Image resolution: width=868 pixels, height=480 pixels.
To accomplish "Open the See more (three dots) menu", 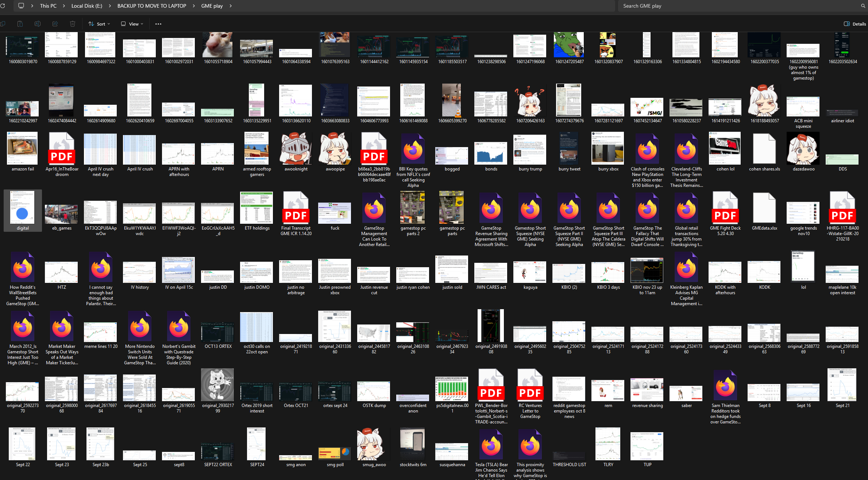I will pos(158,24).
